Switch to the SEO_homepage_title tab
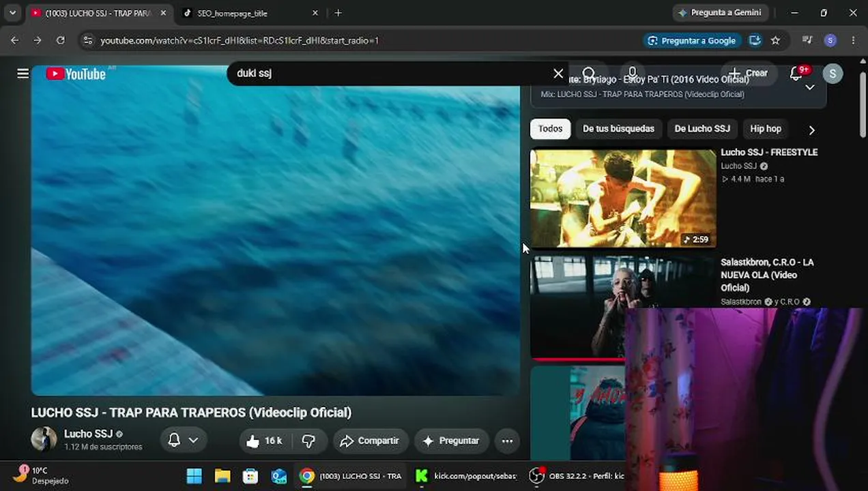The width and height of the screenshot is (868, 491). tap(233, 13)
